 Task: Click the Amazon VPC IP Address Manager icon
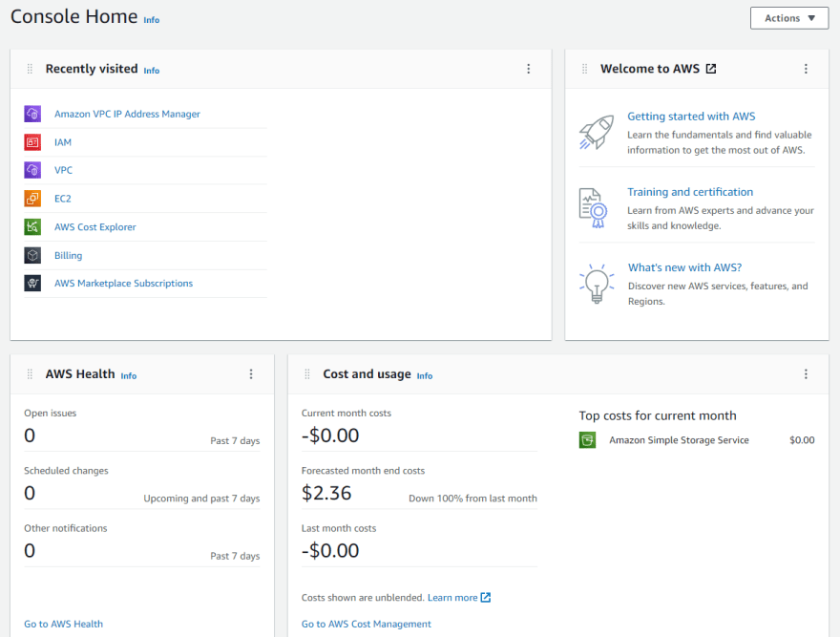point(32,114)
